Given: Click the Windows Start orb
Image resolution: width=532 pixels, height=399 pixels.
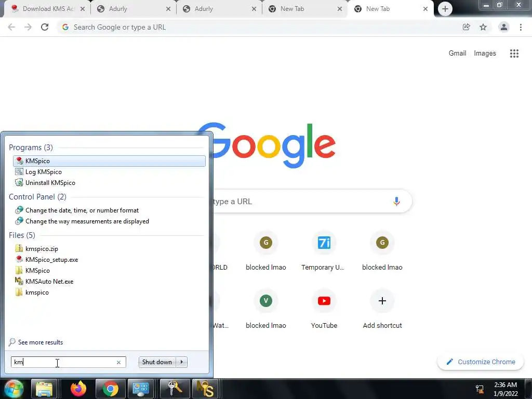Looking at the screenshot, I should (13, 389).
